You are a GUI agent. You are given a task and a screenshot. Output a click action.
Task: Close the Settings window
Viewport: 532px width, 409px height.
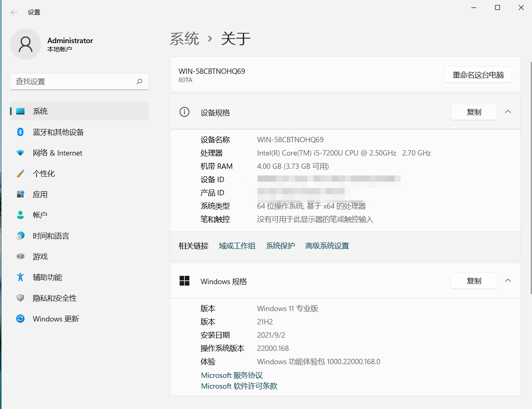coord(521,7)
